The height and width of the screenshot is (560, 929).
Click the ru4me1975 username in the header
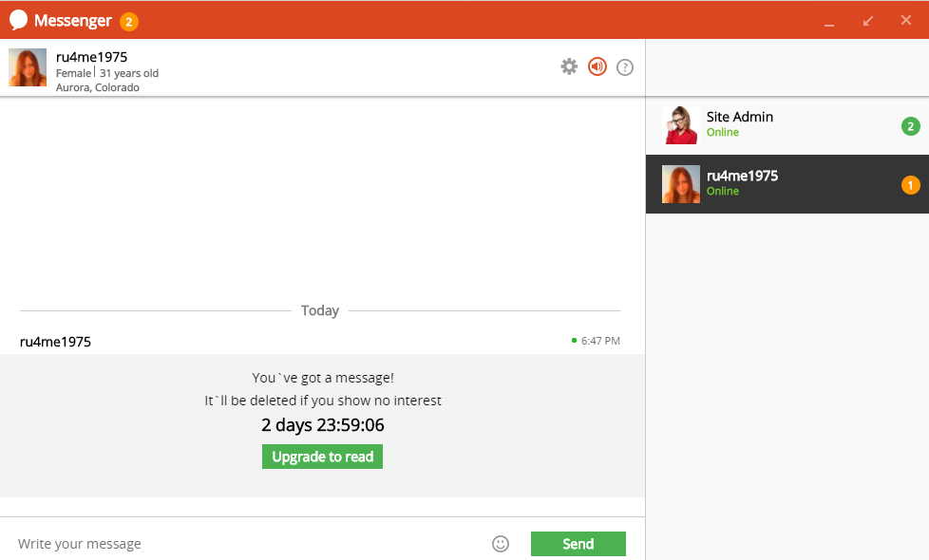click(92, 57)
